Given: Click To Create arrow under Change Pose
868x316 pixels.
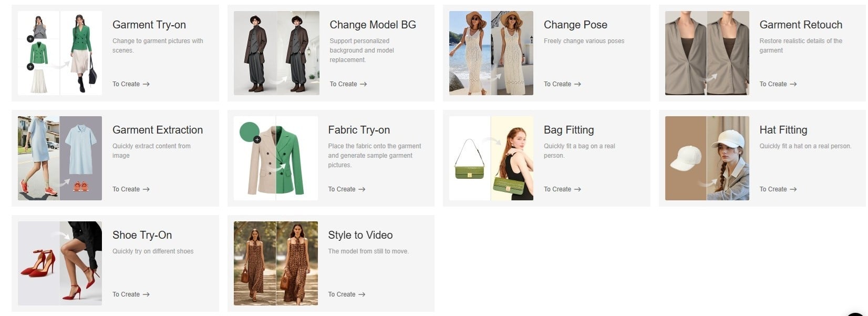Looking at the screenshot, I should 577,84.
